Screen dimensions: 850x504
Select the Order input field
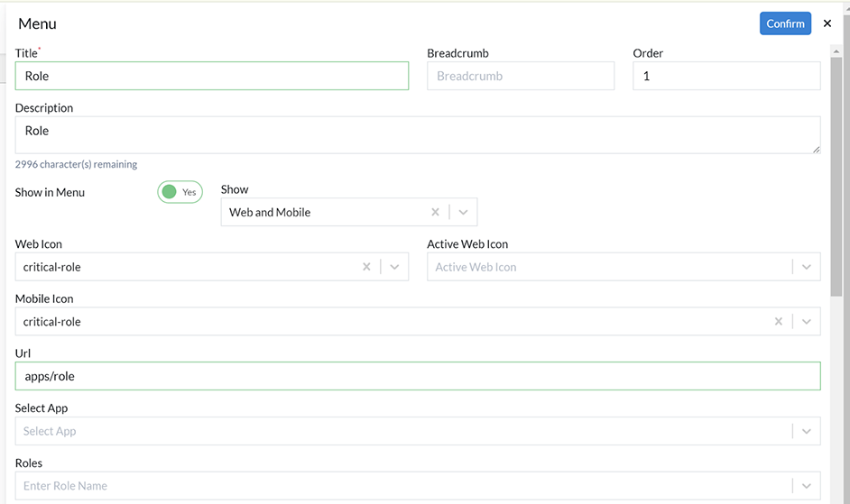click(726, 76)
